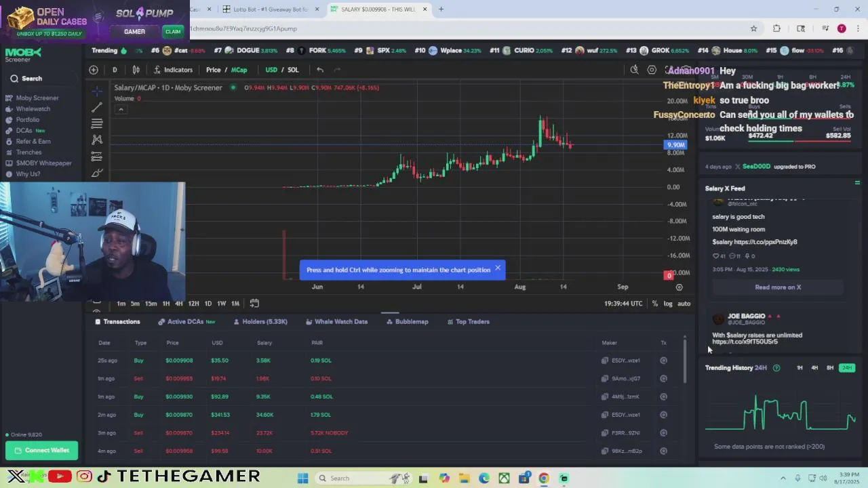Switch chart currency to SOL
Viewport: 868px width, 488px height.
click(x=293, y=70)
